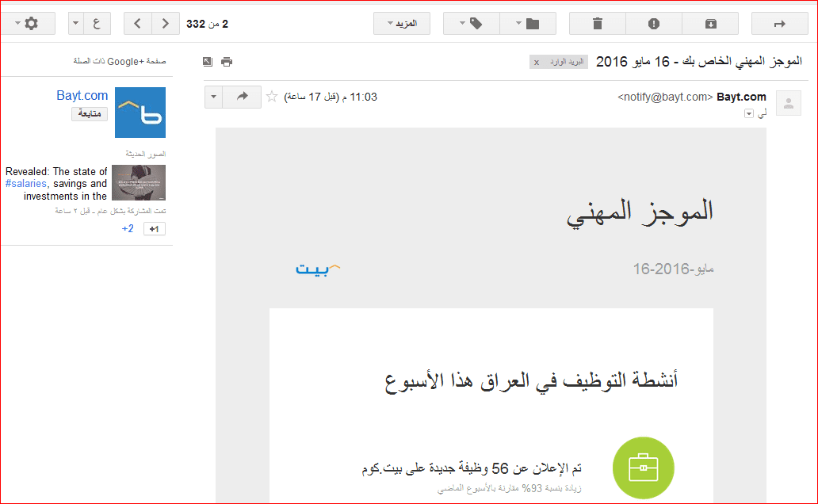
Task: Archive the message with the archive icon
Action: (x=710, y=24)
